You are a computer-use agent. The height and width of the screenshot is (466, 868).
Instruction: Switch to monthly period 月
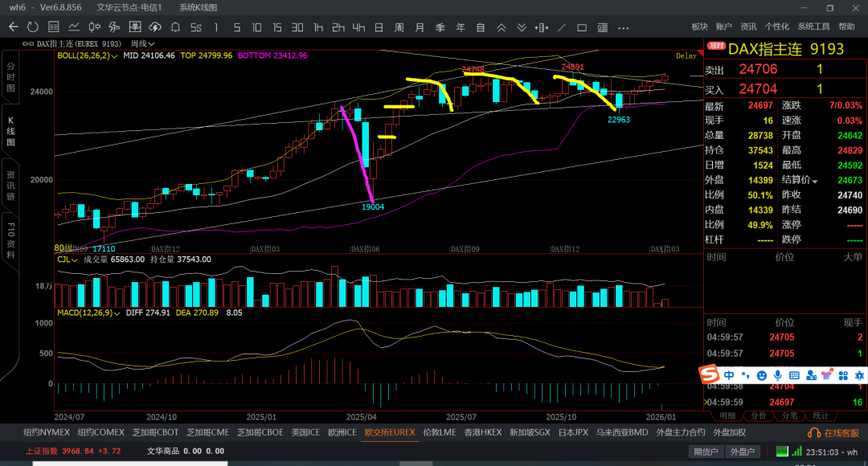coord(420,27)
